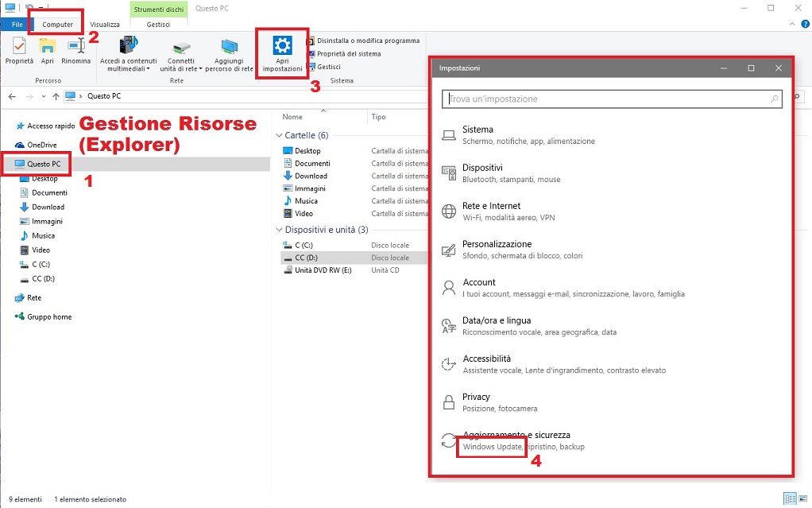Screen dimensions: 812x508
Task: Select the Immagini folder in file list
Action: point(304,188)
